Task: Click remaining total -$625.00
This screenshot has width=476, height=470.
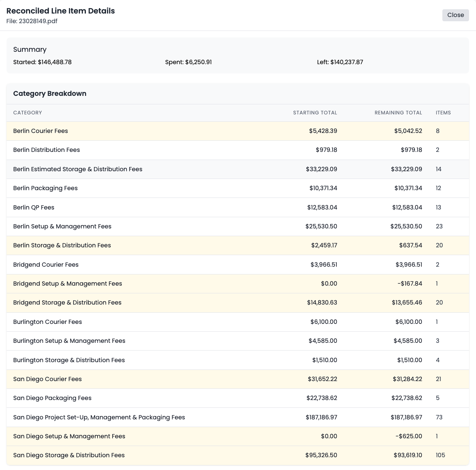Action: 409,436
